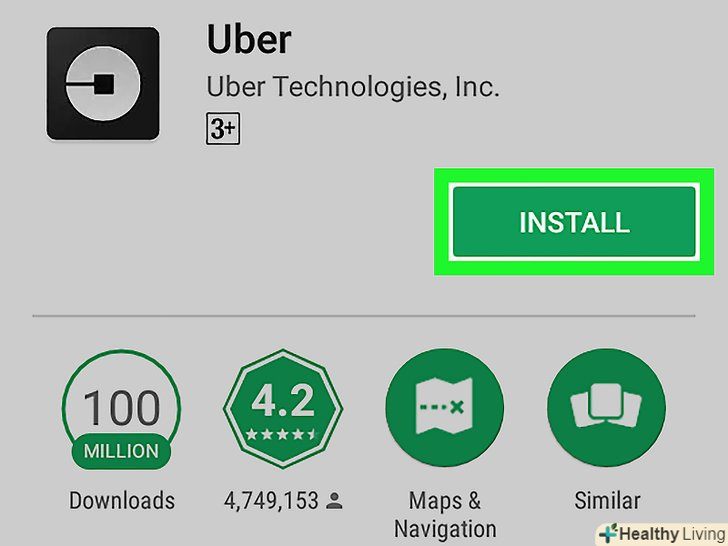Tap the MILLION pill on downloads badge
This screenshot has width=728, height=546.
pos(121,451)
